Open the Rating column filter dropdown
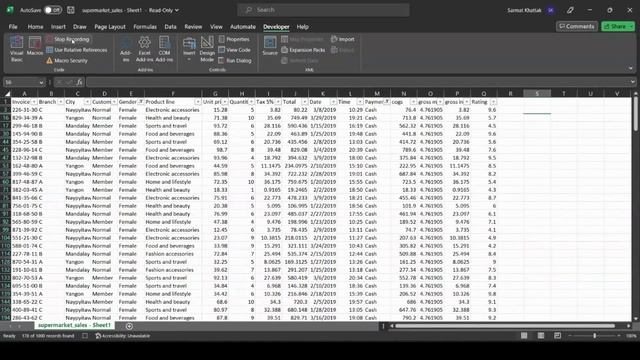Viewport: 640px width, 360px height. pyautogui.click(x=493, y=102)
